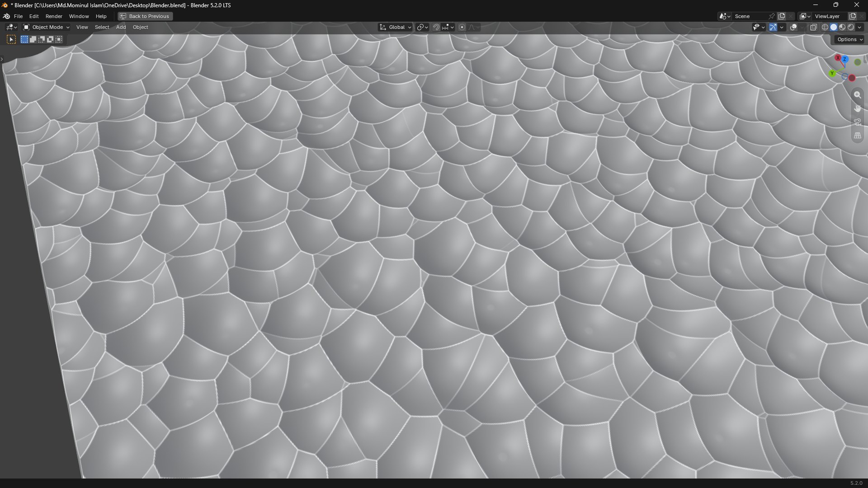Click the pan view hand icon
This screenshot has height=488, width=868.
[x=857, y=108]
